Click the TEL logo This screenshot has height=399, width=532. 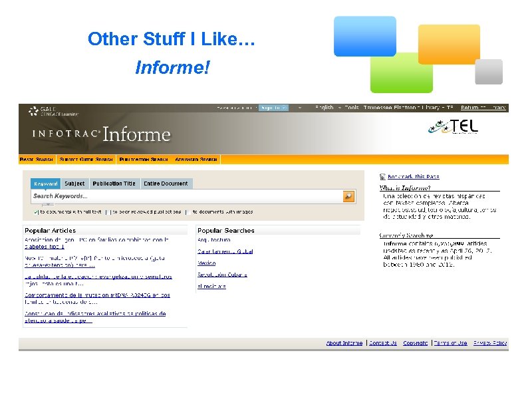pyautogui.click(x=453, y=126)
